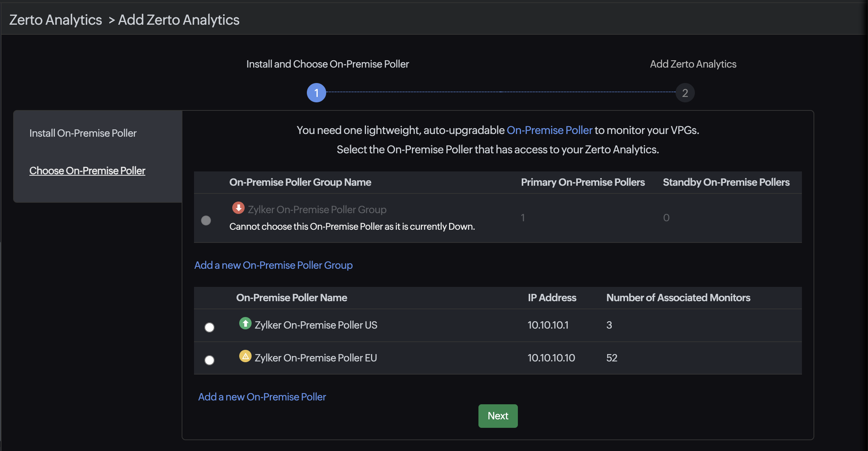The image size is (868, 451).
Task: Open the On-Premise Poller hyperlink in the description
Action: [x=550, y=130]
